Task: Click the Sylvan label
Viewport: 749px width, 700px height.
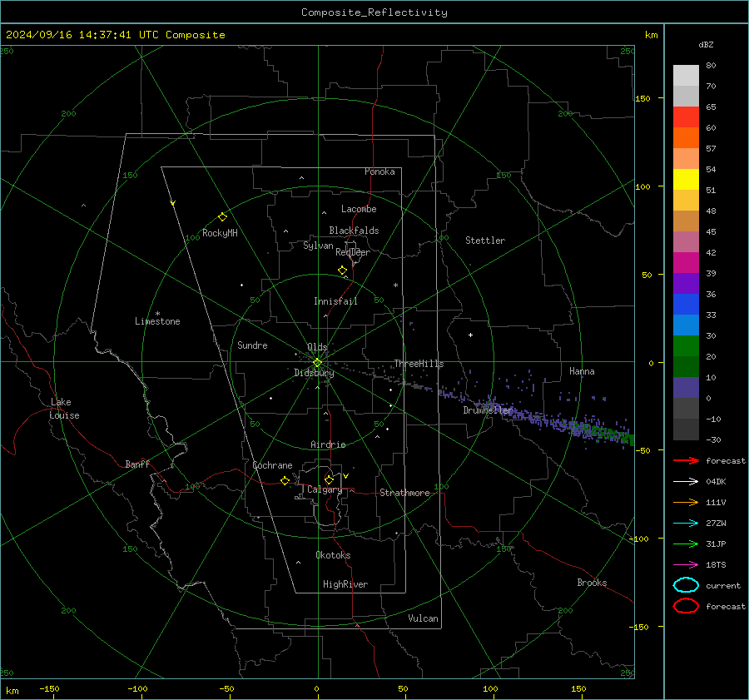Action: [318, 246]
